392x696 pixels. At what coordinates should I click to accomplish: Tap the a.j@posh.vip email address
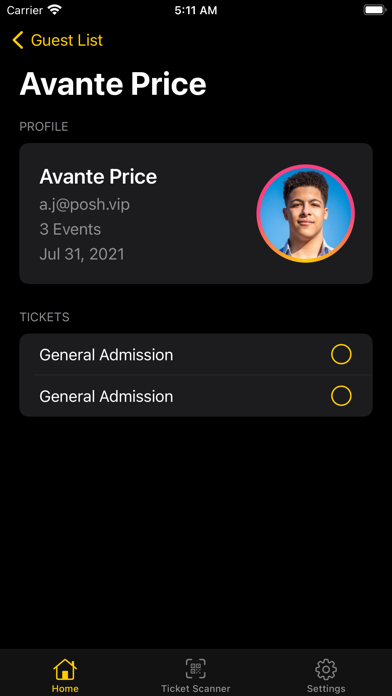coord(84,204)
